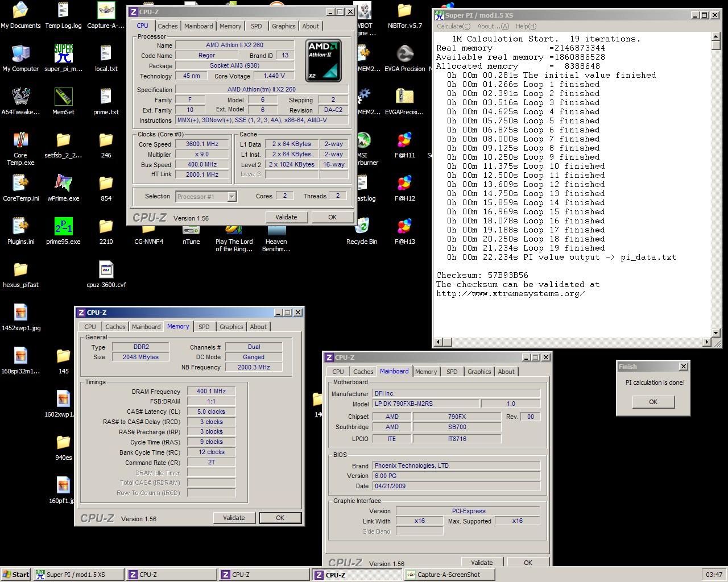Open NiBiTor.v5.7 folder icon
Image resolution: width=728 pixels, height=582 pixels.
[x=404, y=15]
